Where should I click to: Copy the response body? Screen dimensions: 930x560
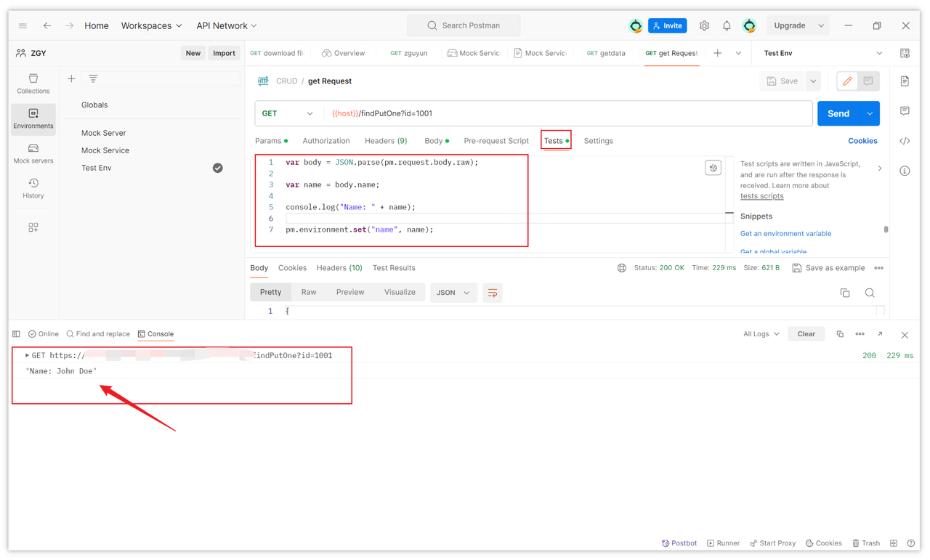pos(845,293)
